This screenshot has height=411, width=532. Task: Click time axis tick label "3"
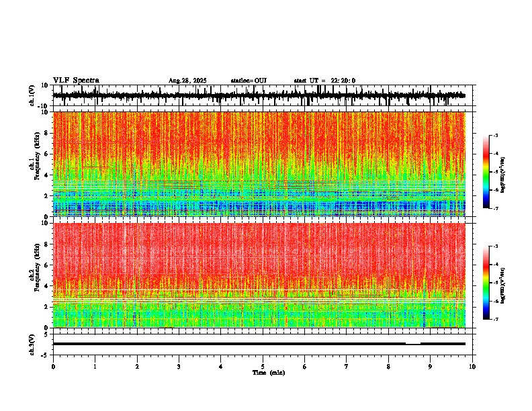tap(179, 367)
